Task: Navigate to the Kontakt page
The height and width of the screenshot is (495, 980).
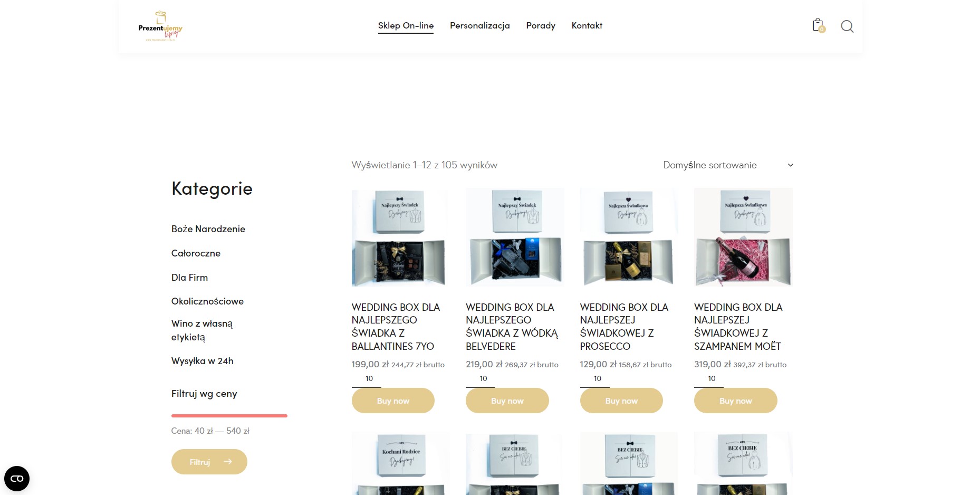Action: pos(587,25)
